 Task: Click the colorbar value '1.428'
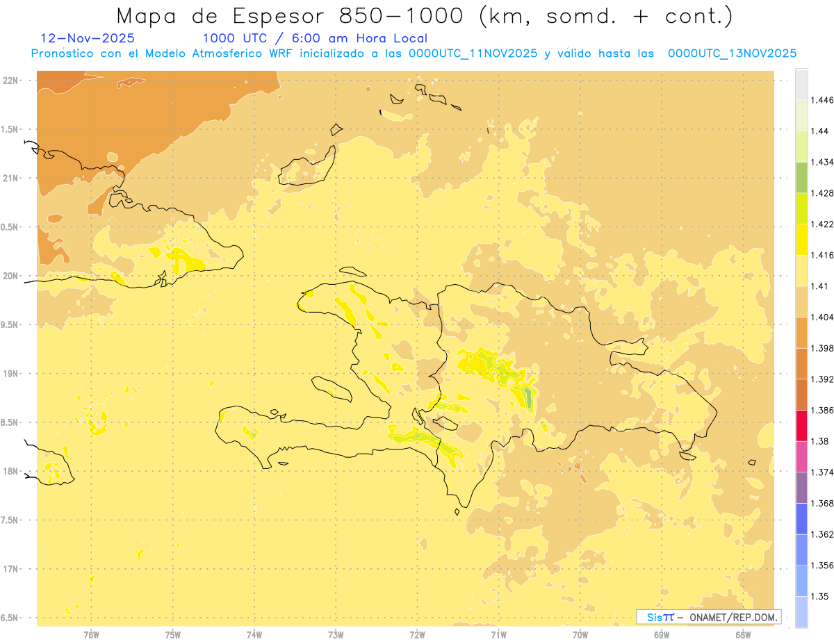[x=824, y=193]
